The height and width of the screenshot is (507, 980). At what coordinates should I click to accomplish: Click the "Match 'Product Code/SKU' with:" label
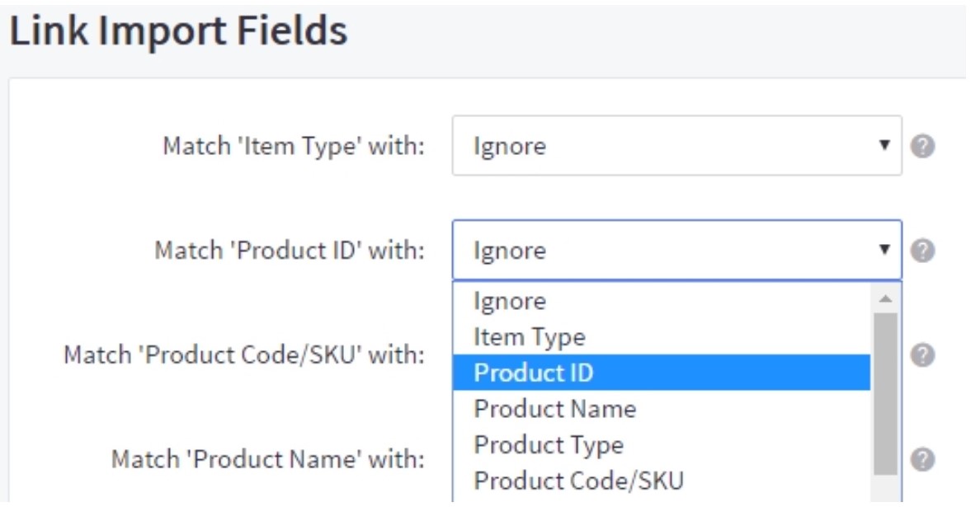[x=244, y=355]
